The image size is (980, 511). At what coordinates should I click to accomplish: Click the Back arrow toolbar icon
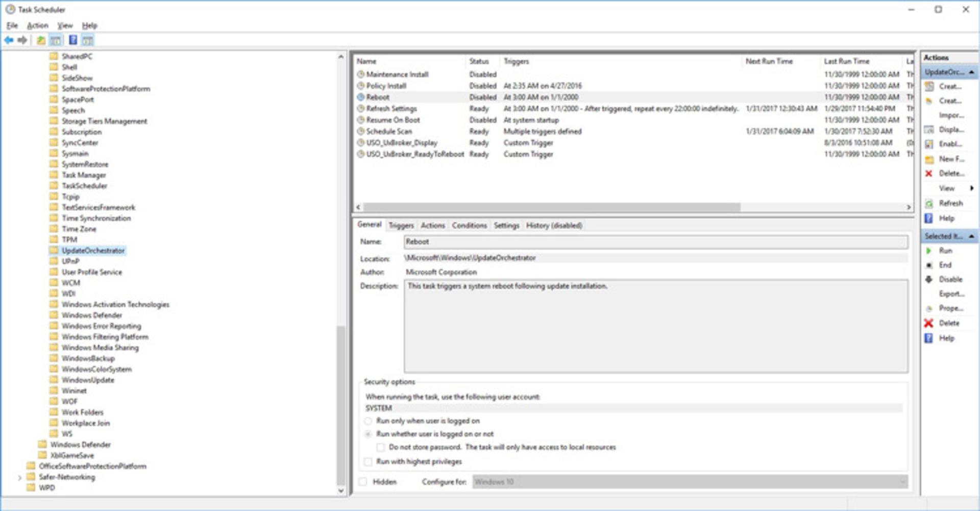pos(9,40)
